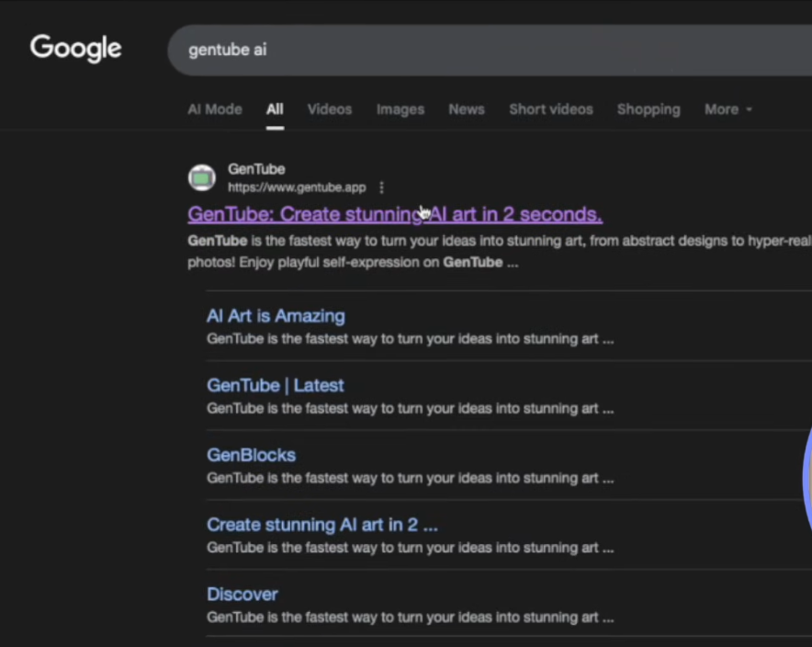This screenshot has height=647, width=812.
Task: Open the 'GenTube | Latest' sitelink
Action: click(x=275, y=385)
